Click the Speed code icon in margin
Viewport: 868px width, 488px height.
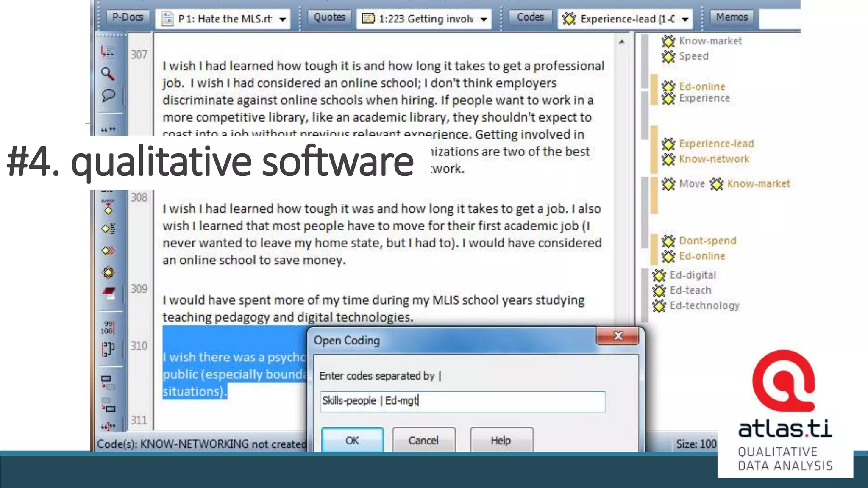668,56
